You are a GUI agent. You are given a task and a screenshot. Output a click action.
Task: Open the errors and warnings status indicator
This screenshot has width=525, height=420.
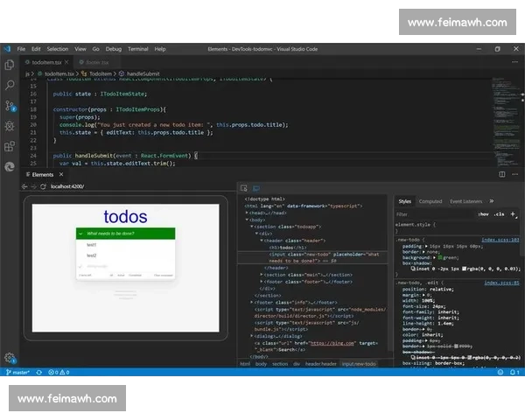59,372
